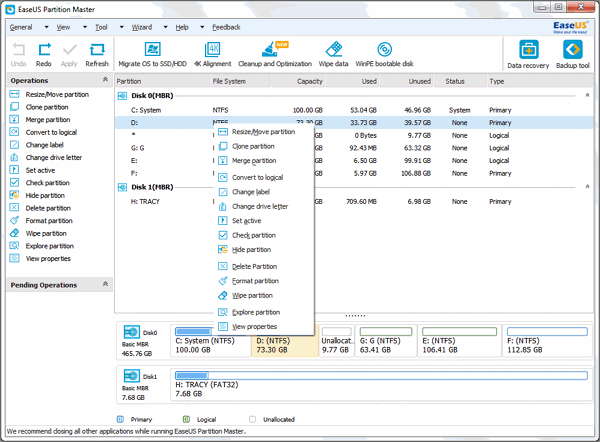This screenshot has height=442, width=600.
Task: Select Hide partition in Operations sidebar
Action: point(45,196)
